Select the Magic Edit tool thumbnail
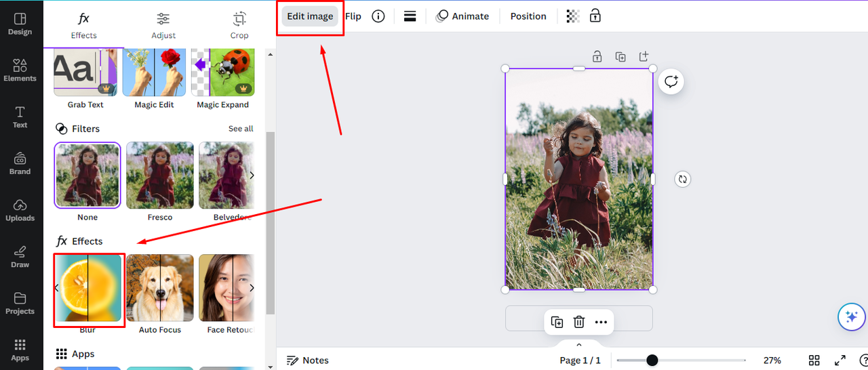Screen dimensions: 868x370 pos(155,73)
